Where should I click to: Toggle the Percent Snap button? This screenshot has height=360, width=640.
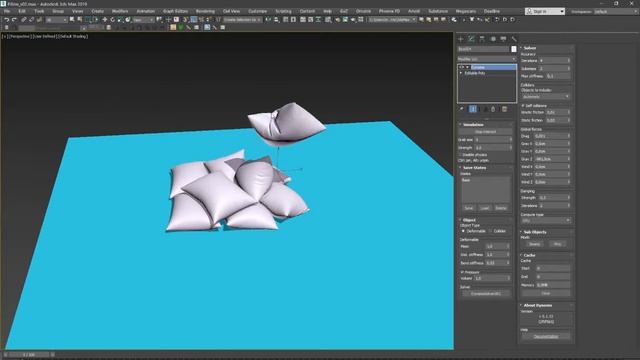(x=201, y=20)
